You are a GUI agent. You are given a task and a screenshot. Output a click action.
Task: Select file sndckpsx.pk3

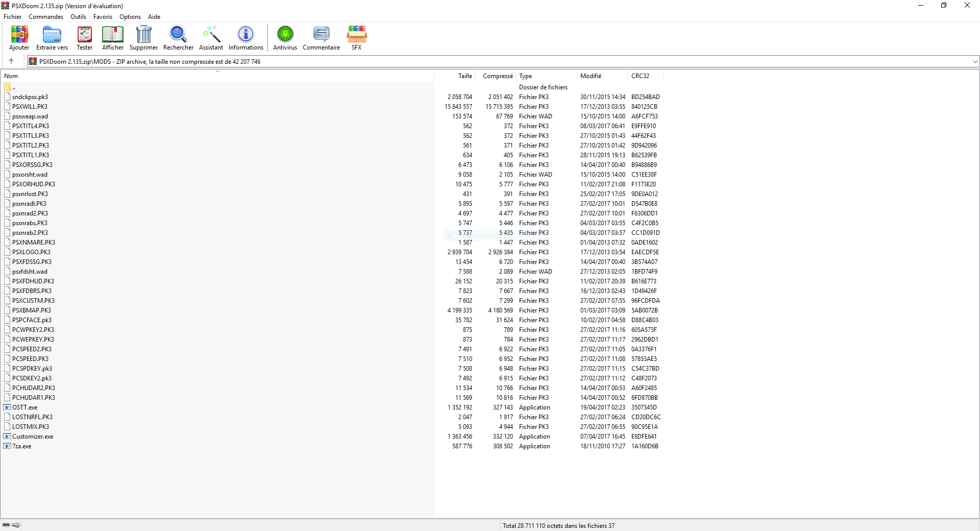tap(30, 97)
